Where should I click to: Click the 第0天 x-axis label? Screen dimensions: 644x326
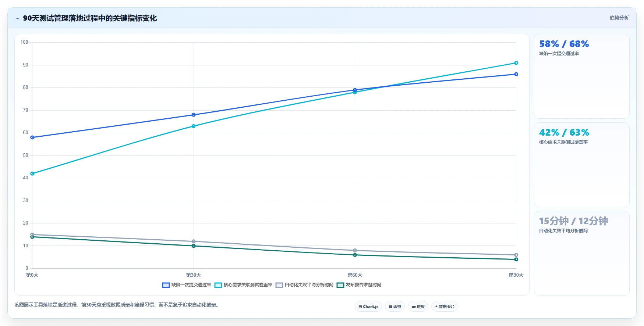tap(32, 275)
